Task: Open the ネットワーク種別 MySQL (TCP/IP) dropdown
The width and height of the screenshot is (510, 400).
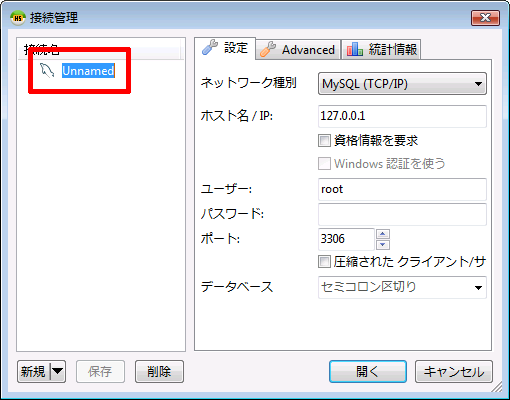Action: click(x=402, y=84)
